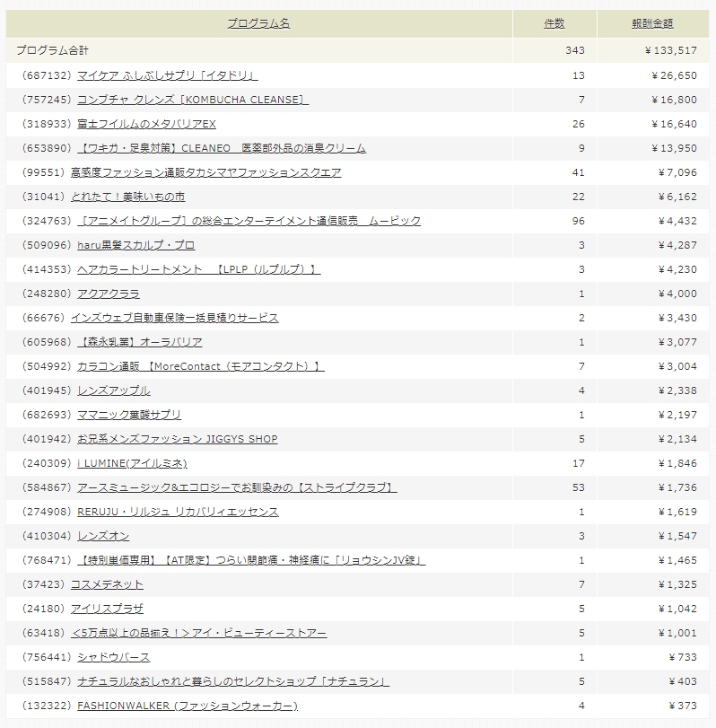Open ヘアカラートリートメント LPLP link
This screenshot has width=716, height=728.
tap(198, 269)
